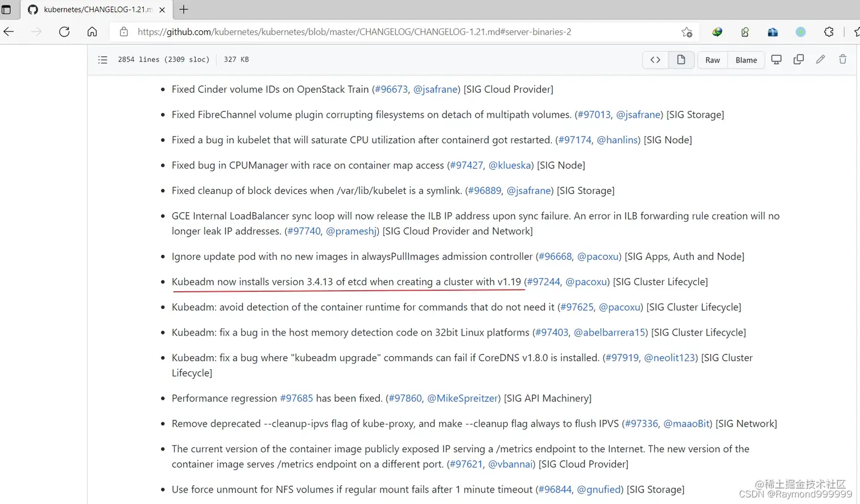Open @maaoBit user profile
This screenshot has height=504, width=860.
tap(687, 424)
